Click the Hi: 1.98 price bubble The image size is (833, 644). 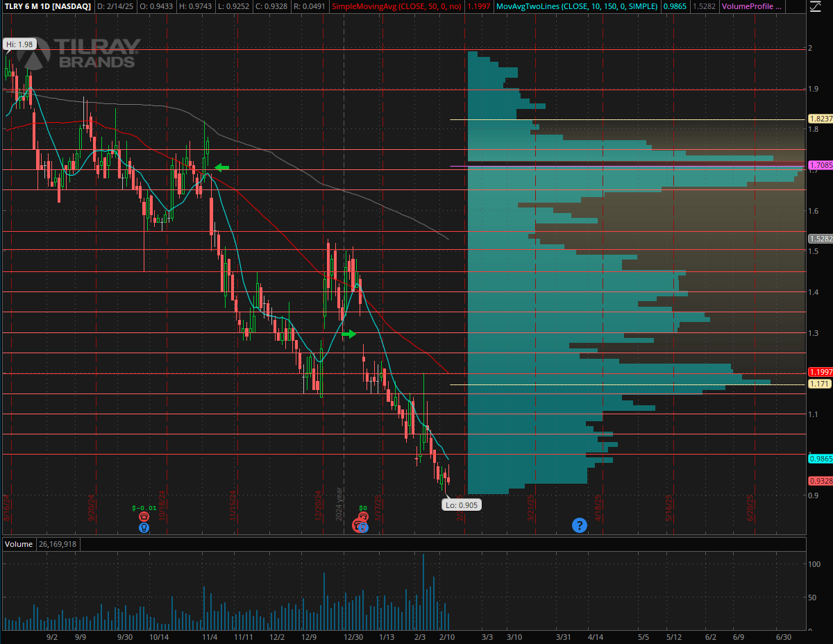tap(19, 44)
